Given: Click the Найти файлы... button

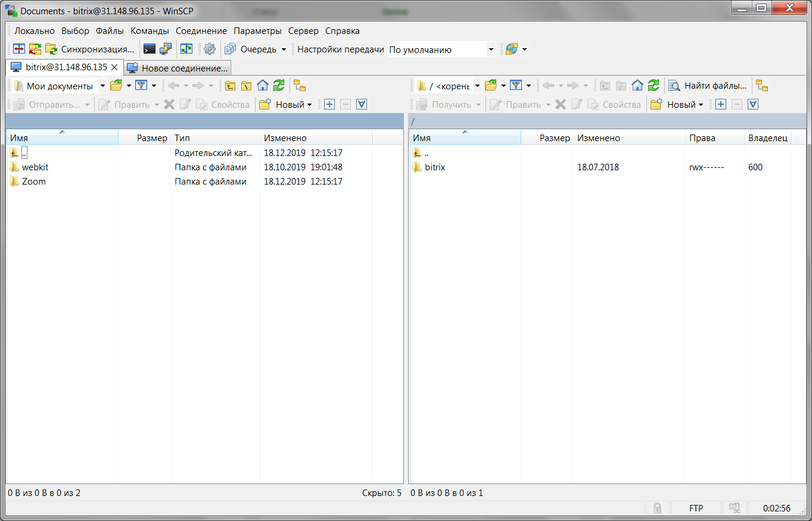Looking at the screenshot, I should [707, 86].
